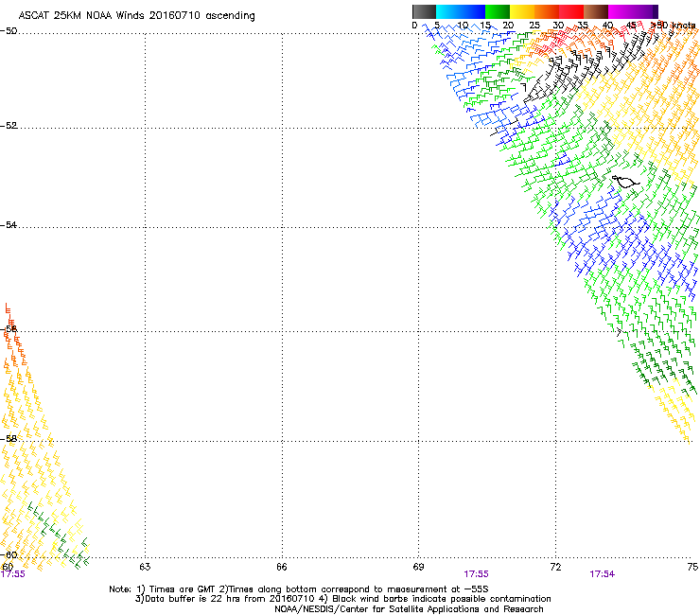
Task: Click the gray 0–5 knots legend segment
Action: (x=424, y=11)
